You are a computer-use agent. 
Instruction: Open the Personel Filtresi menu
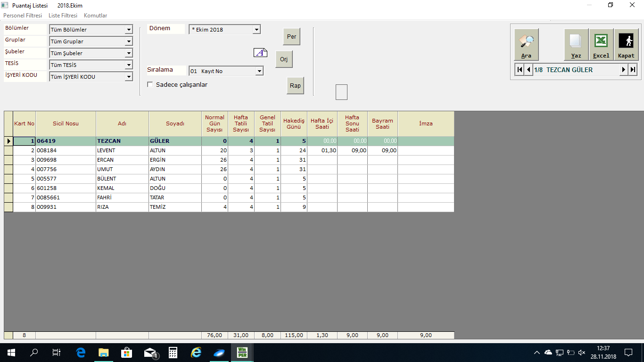point(23,16)
